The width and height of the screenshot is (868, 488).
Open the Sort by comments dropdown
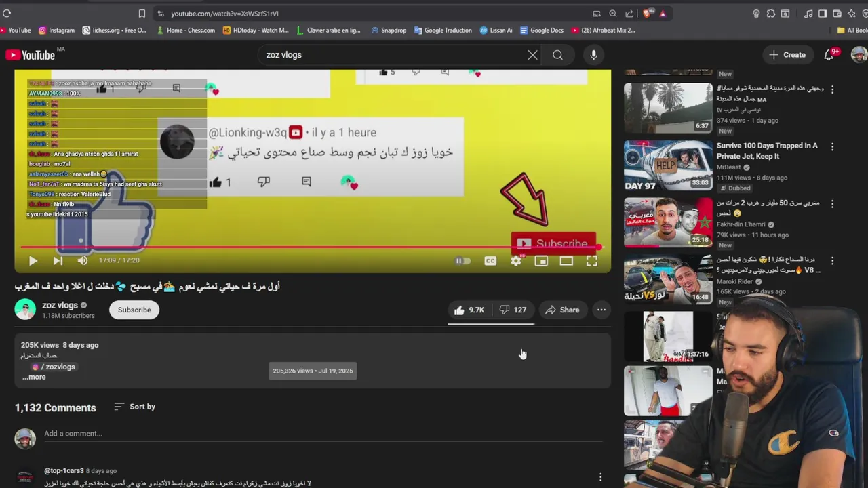click(x=135, y=407)
